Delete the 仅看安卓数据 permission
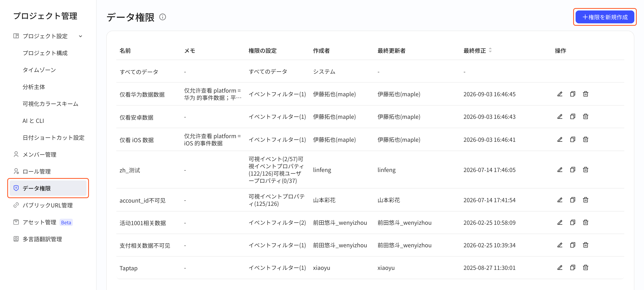This screenshot has width=644, height=290. (x=585, y=117)
